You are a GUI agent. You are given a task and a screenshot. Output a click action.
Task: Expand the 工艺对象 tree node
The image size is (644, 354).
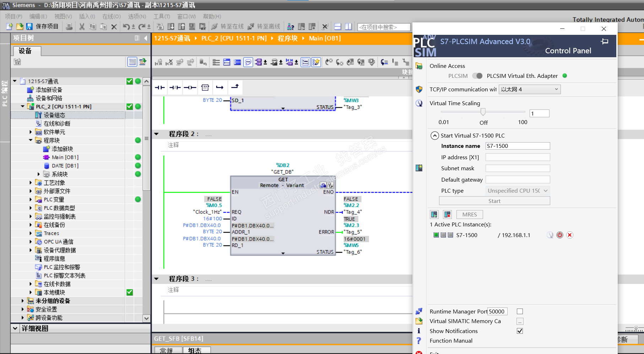click(x=31, y=183)
